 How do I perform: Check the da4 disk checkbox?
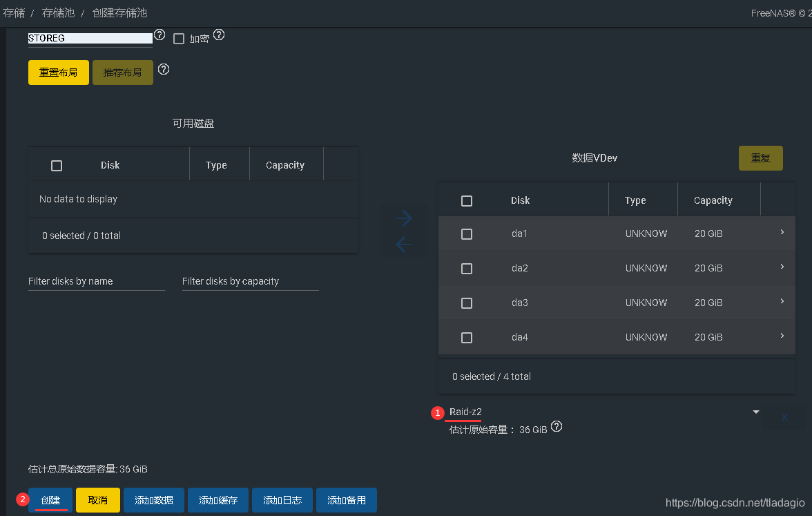click(467, 338)
